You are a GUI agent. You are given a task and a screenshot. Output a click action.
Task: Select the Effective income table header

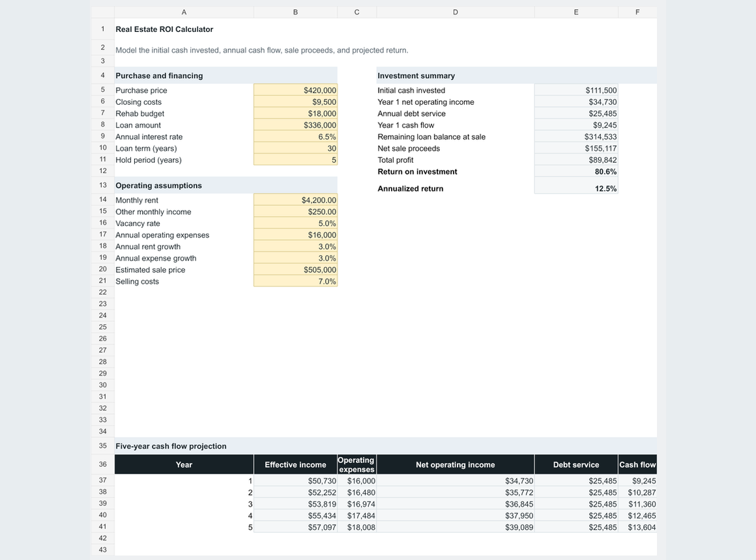(295, 464)
